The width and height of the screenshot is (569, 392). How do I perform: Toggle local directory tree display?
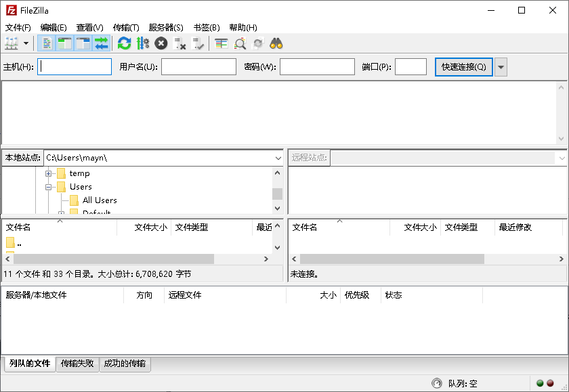tap(65, 43)
